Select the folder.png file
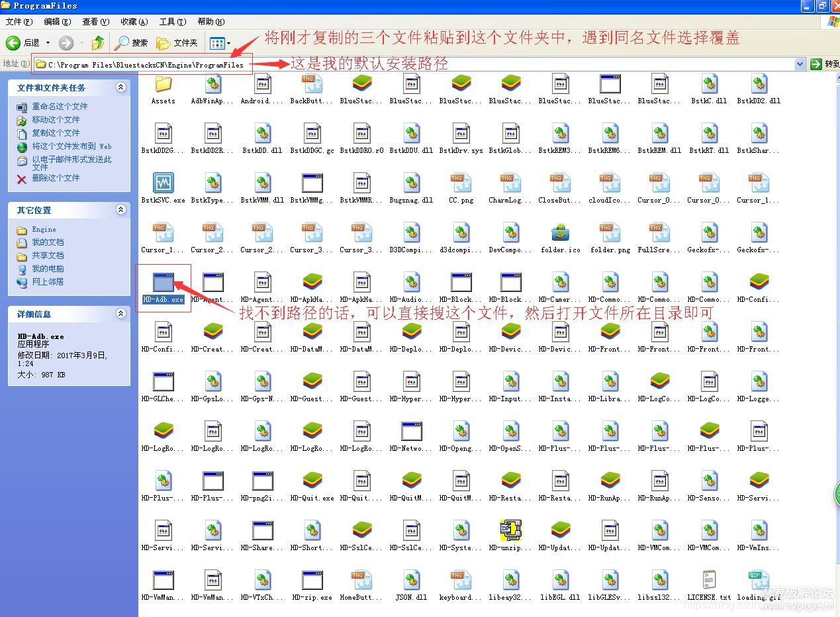 click(x=610, y=238)
